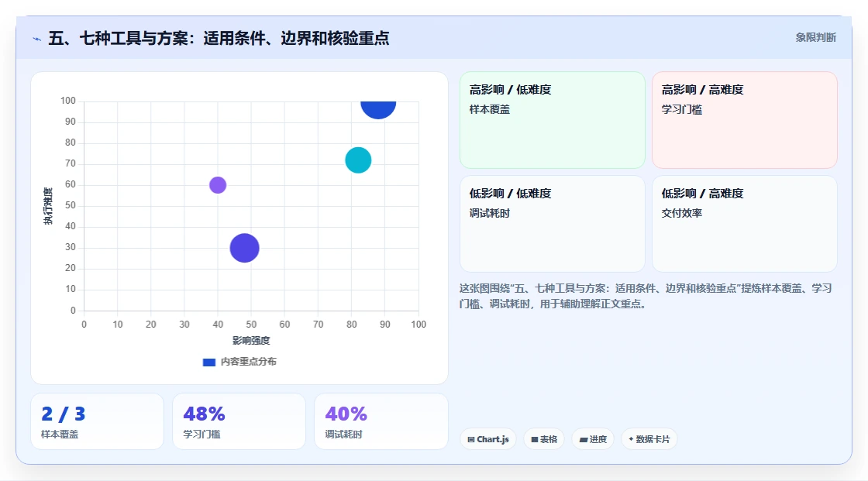
Task: Click the 样本覆盖 label under 2 / 3
Action: pyautogui.click(x=59, y=435)
